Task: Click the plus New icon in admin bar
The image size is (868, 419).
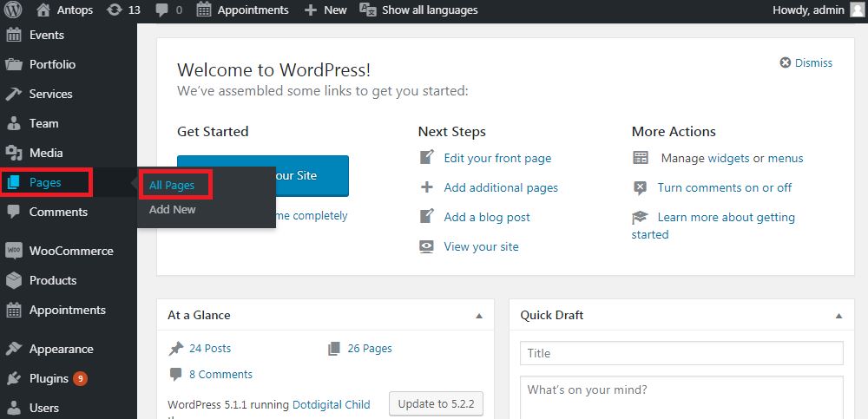Action: [x=311, y=10]
